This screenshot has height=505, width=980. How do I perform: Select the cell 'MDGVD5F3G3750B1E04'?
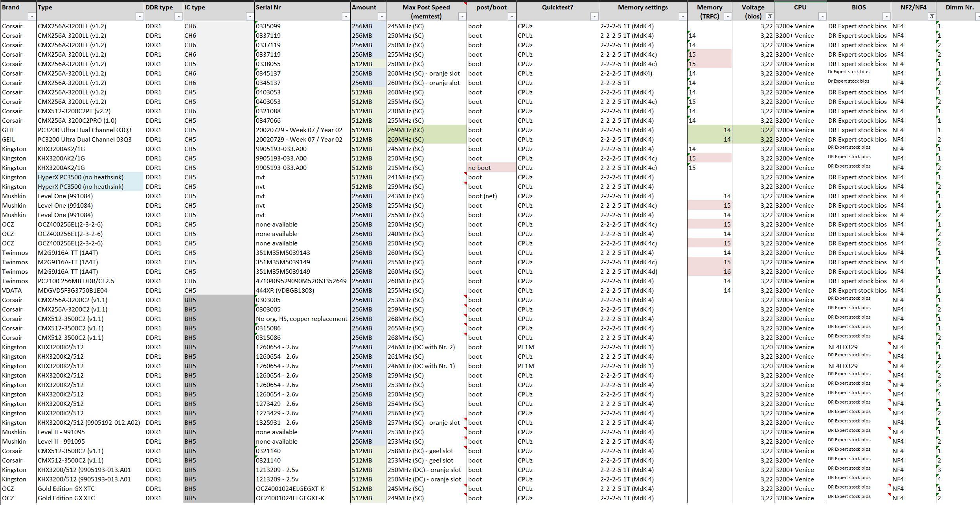pos(90,290)
